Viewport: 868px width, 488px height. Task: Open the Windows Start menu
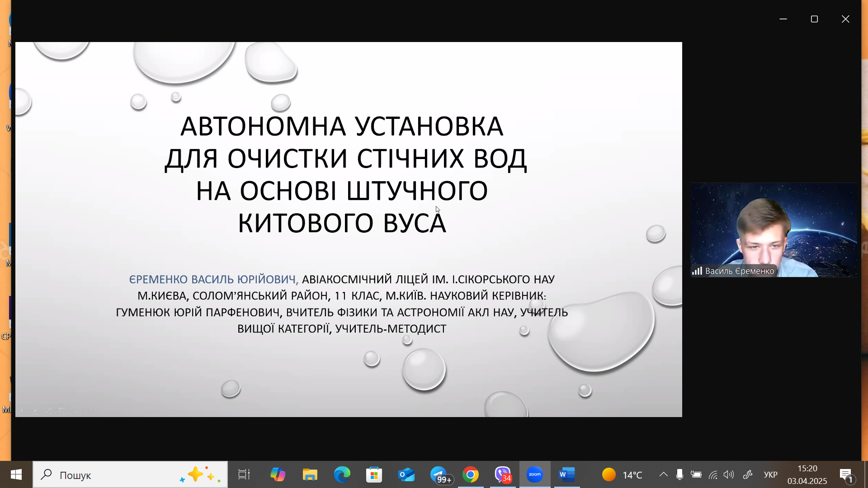(x=16, y=474)
